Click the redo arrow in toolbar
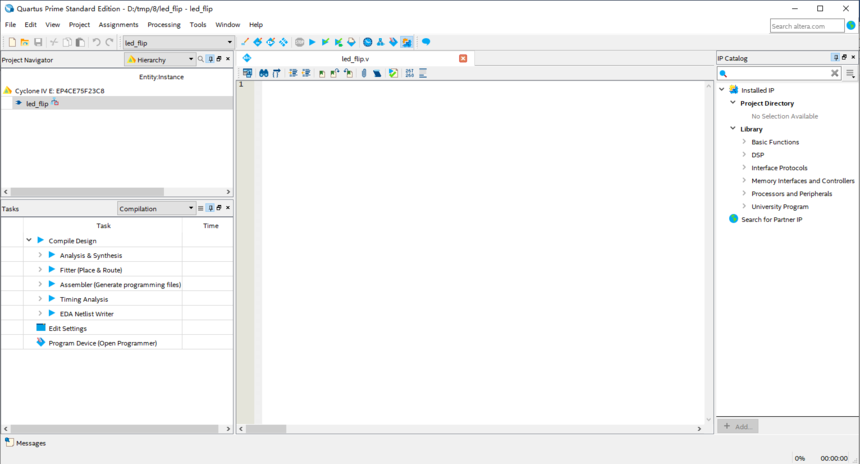Screen dimensions: 860x464 click(109, 42)
